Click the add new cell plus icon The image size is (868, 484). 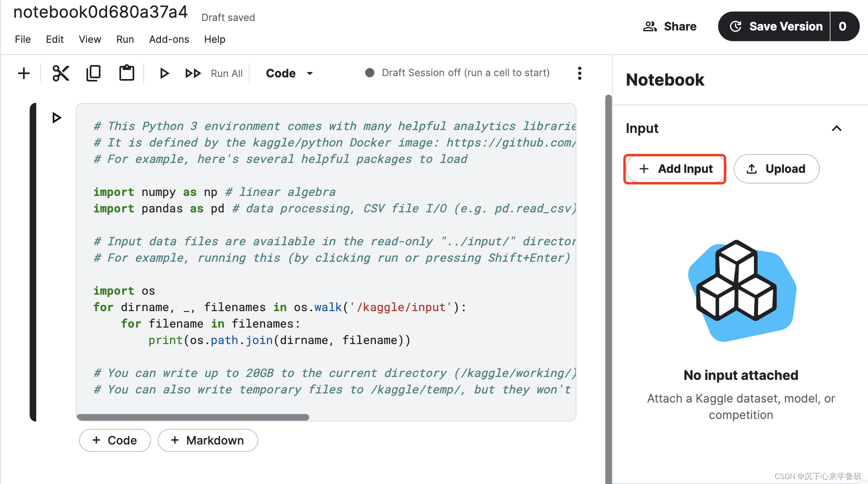(24, 73)
